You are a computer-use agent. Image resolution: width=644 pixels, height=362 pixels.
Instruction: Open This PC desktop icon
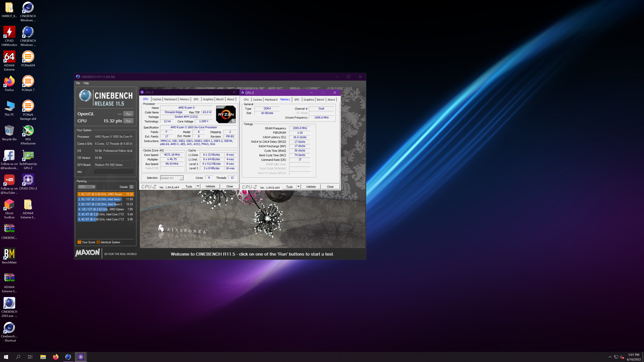[x=9, y=108]
